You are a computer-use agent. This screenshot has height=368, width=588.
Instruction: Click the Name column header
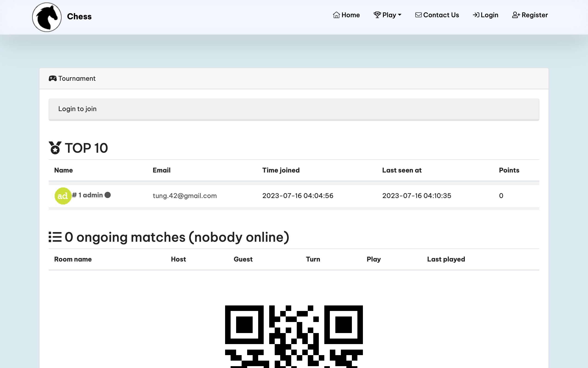tap(63, 170)
